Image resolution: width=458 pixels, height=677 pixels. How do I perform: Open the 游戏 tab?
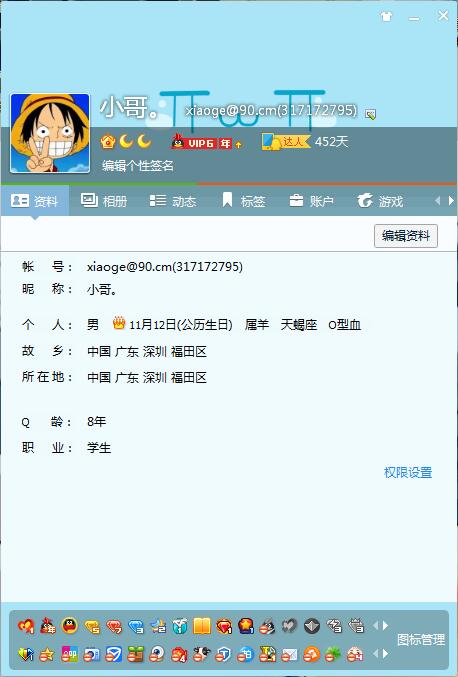(380, 201)
